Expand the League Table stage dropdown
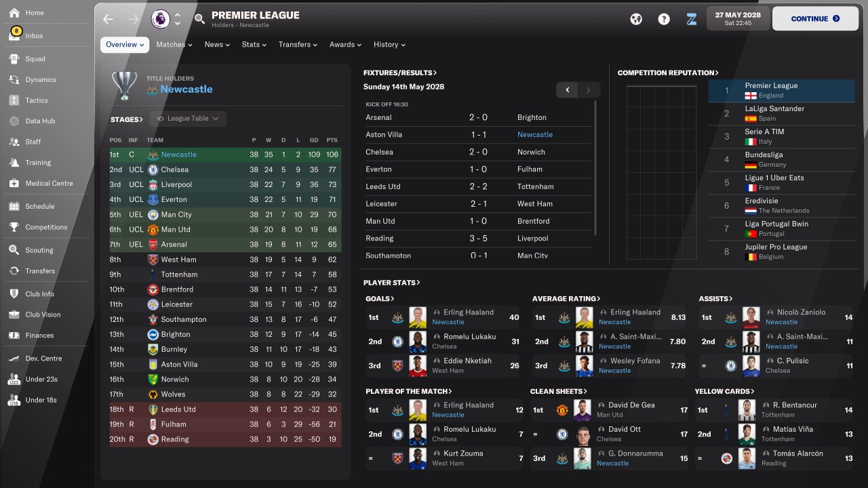This screenshot has width=868, height=488. pos(188,119)
